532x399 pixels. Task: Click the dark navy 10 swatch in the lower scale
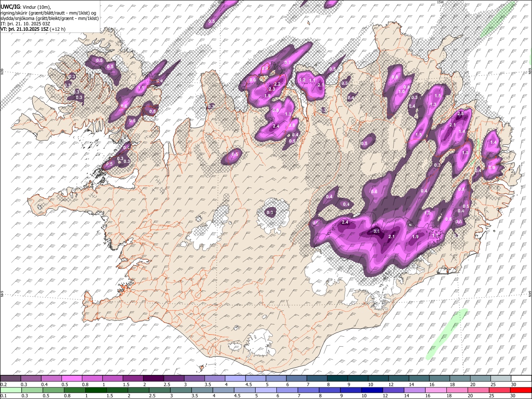click(x=372, y=390)
